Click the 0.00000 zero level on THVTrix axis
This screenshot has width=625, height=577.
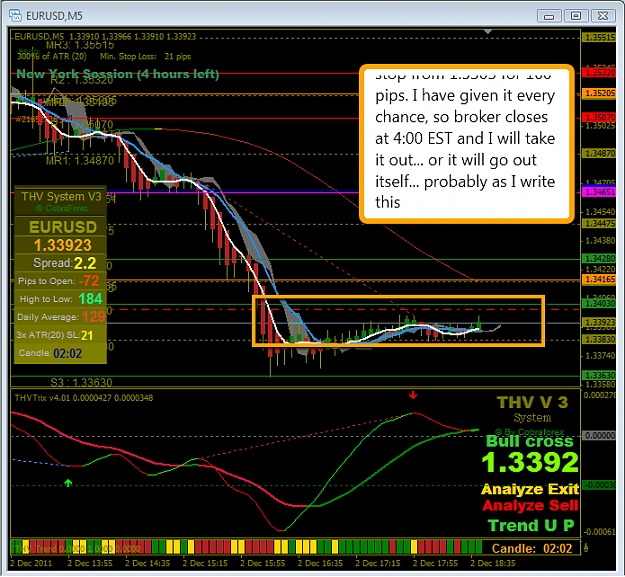point(599,436)
